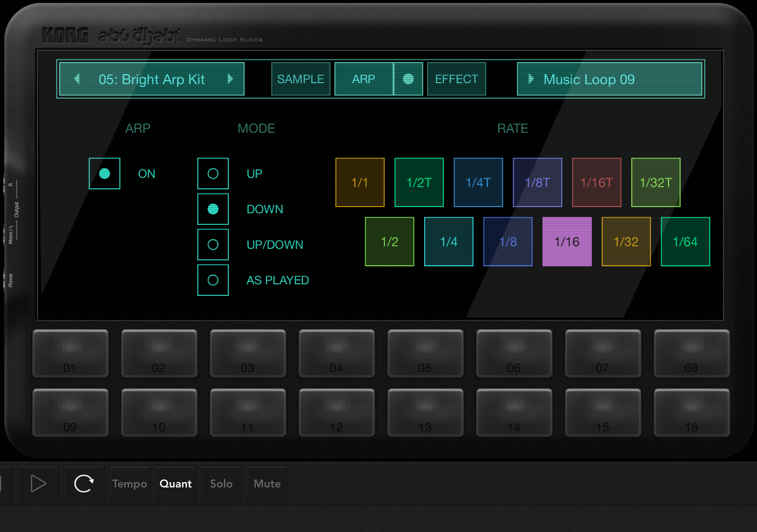The height and width of the screenshot is (532, 757).
Task: Hit pad 13 in bottom row
Action: tap(425, 412)
